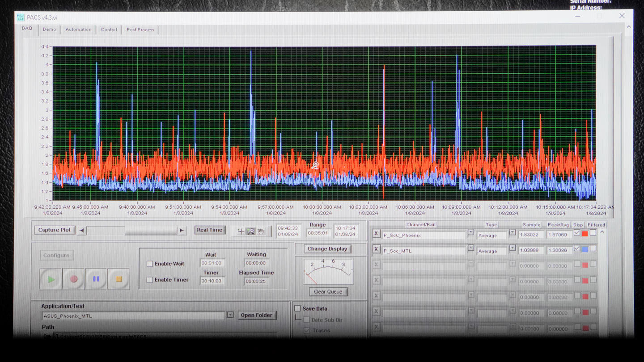This screenshot has height=362, width=644.
Task: Click the scroll-up arrow of the channel list
Action: pos(602,232)
